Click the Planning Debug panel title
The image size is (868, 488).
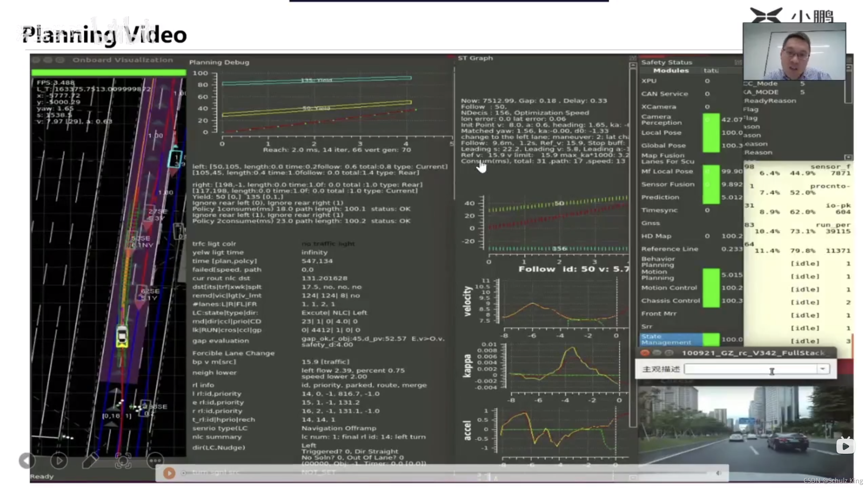(x=219, y=62)
